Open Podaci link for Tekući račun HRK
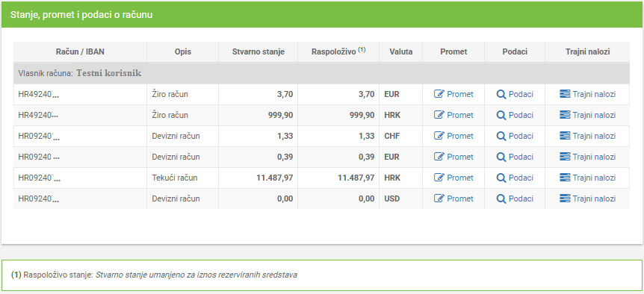The height and width of the screenshot is (294, 644). 521,178
